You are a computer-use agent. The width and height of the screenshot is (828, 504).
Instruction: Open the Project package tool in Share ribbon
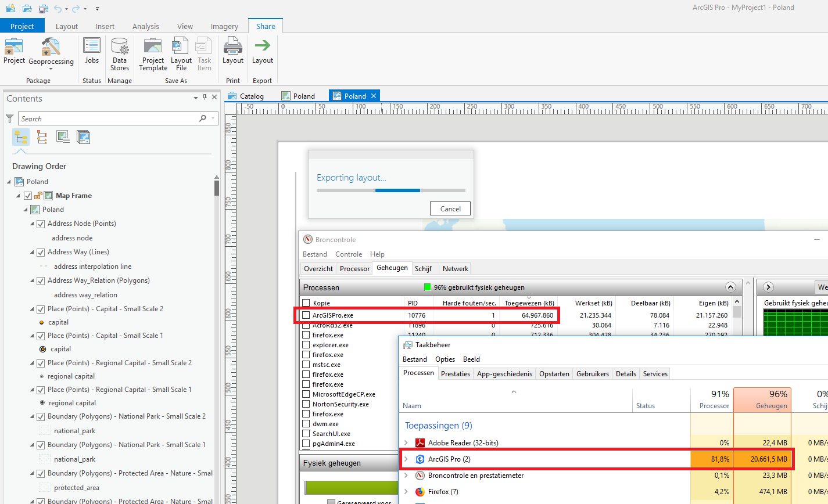(14, 51)
